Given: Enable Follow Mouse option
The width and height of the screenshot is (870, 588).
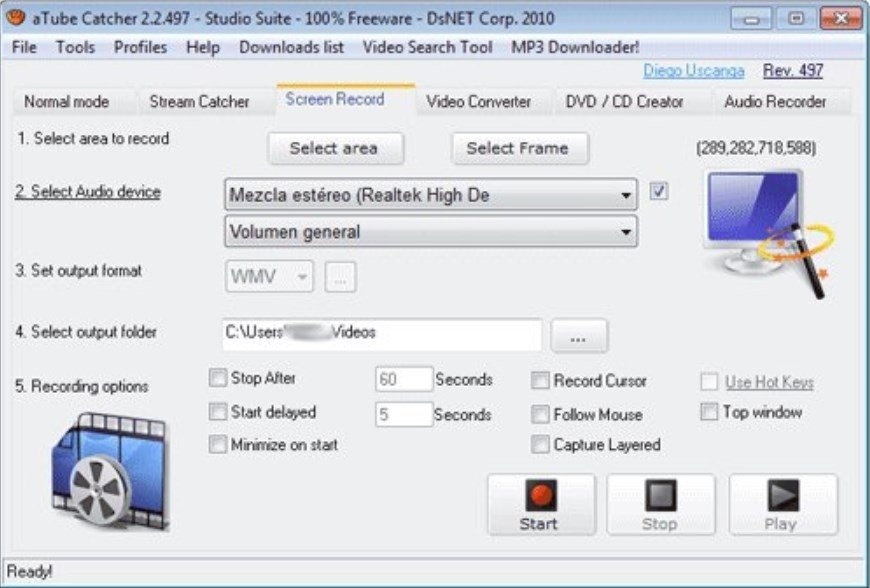Looking at the screenshot, I should tap(540, 414).
